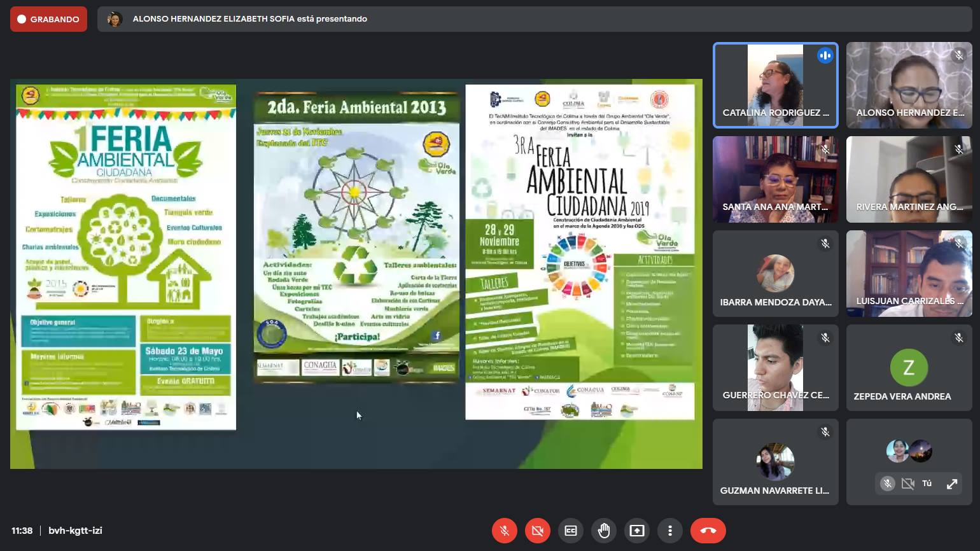The image size is (980, 551).
Task: Raise your hand
Action: [x=604, y=531]
